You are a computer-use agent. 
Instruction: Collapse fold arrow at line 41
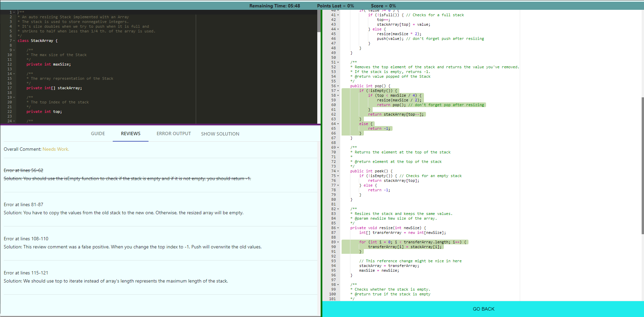338,15
